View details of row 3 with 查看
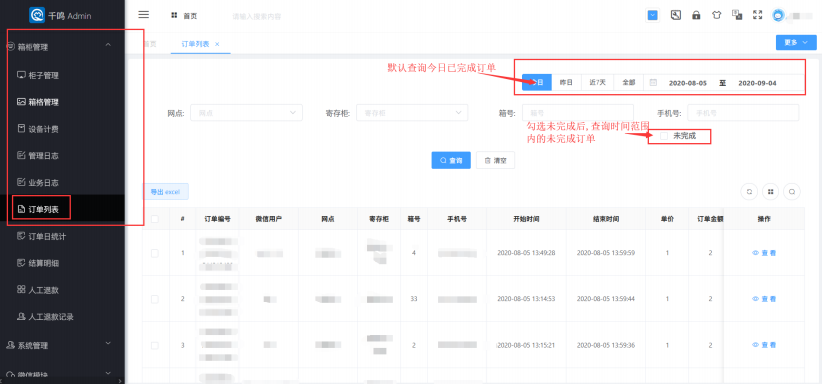 (764, 345)
